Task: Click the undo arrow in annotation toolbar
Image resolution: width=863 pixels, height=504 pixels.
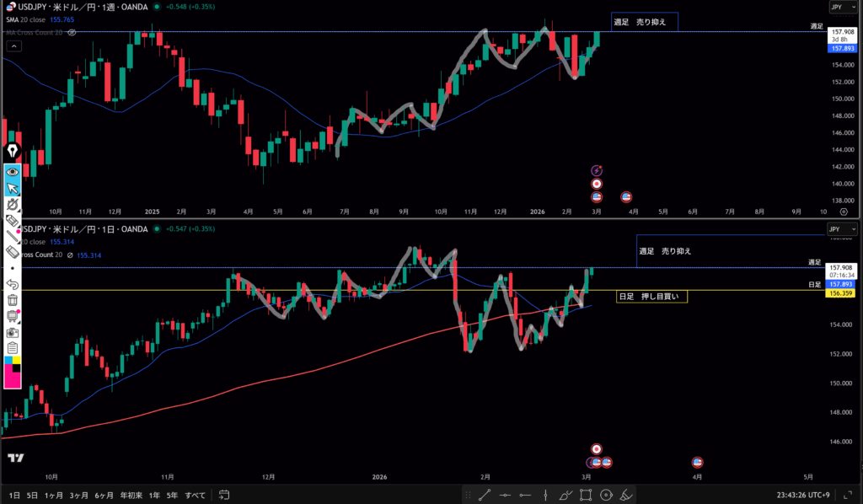Action: pyautogui.click(x=13, y=284)
